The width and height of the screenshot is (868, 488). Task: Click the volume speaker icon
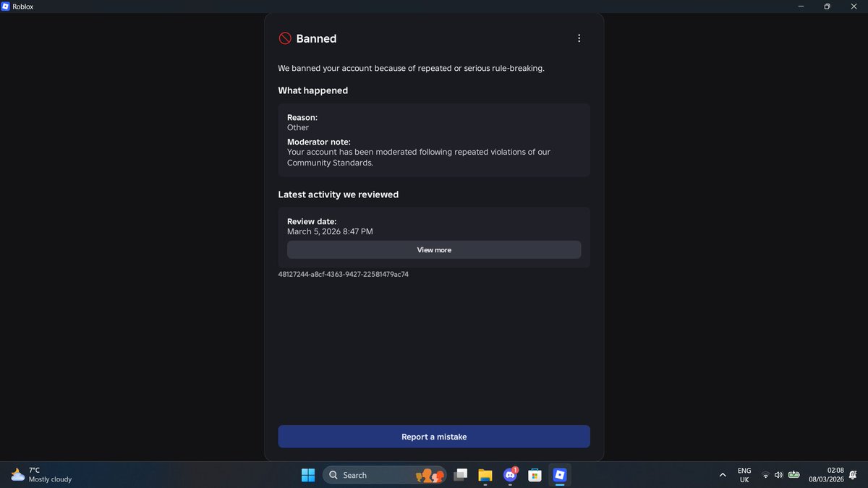(x=778, y=475)
